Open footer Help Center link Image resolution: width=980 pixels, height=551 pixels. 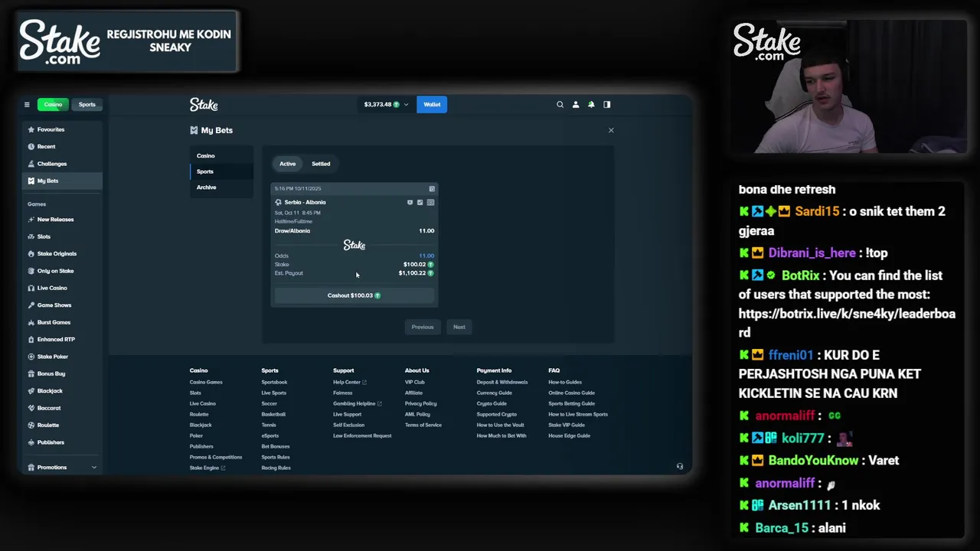point(350,382)
